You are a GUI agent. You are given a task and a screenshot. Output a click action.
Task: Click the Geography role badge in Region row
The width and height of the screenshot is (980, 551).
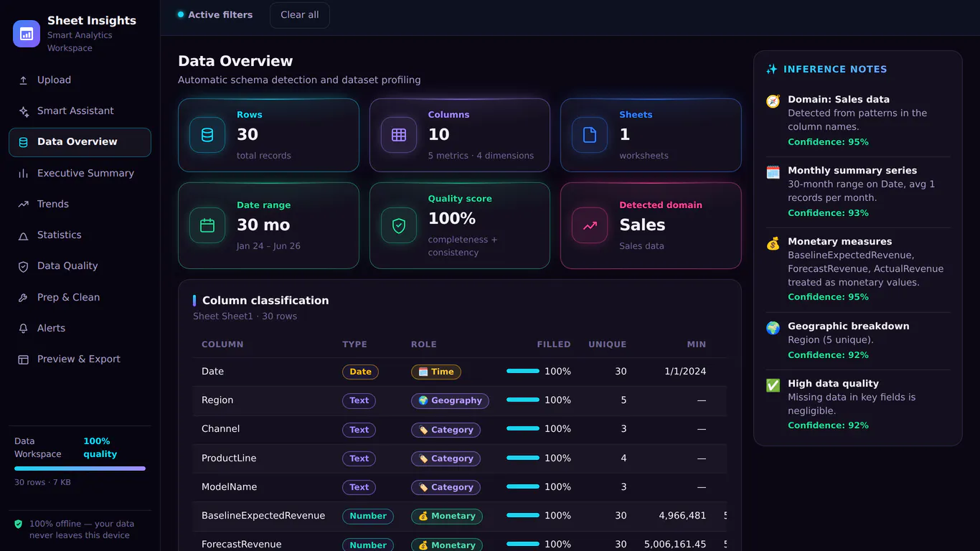coord(450,400)
